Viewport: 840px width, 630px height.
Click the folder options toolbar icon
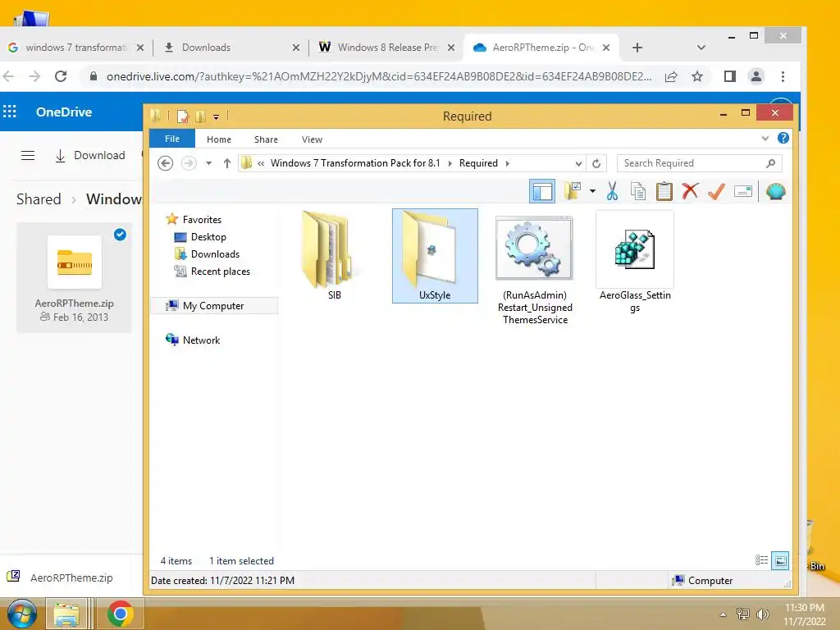(573, 191)
